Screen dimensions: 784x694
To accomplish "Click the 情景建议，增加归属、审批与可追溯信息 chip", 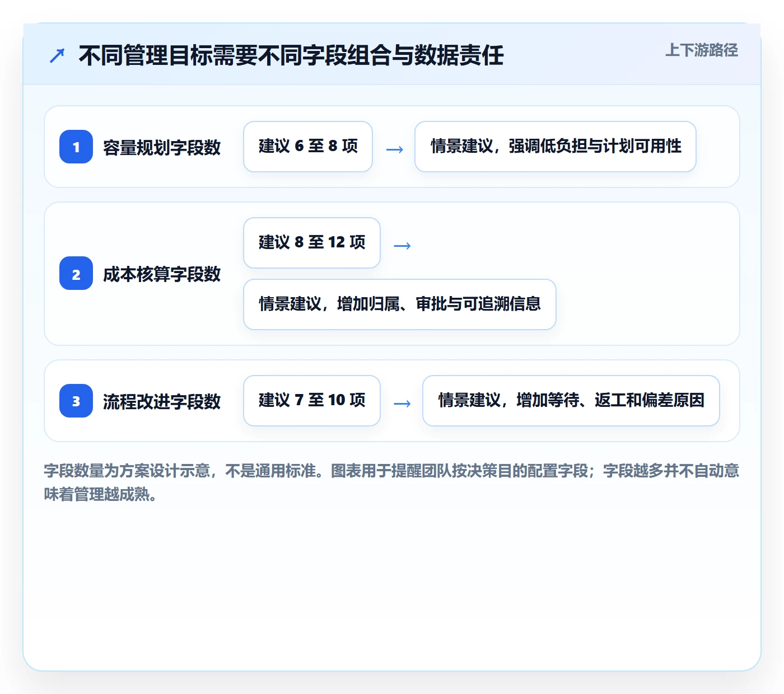I will coord(400,304).
